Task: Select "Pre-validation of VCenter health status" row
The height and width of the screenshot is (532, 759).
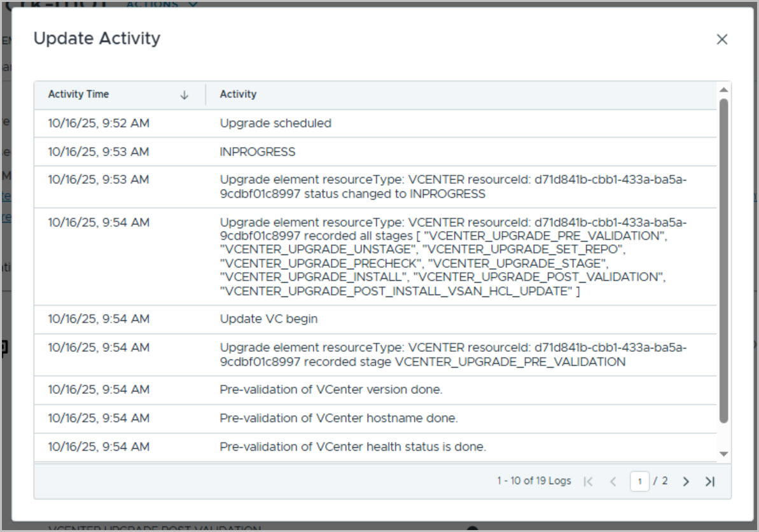Action: click(x=352, y=447)
